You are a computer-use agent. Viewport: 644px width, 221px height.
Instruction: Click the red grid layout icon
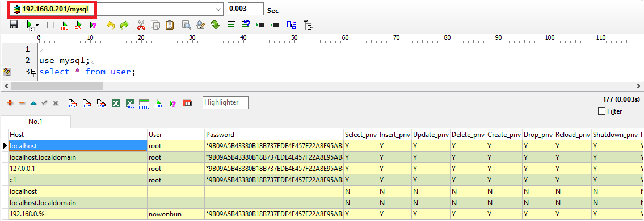187,103
